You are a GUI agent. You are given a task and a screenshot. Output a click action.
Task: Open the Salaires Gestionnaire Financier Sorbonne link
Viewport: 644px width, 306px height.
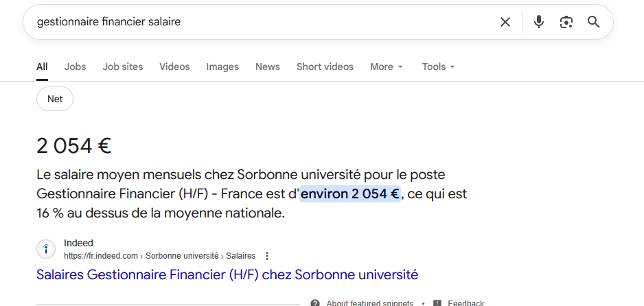pyautogui.click(x=227, y=275)
